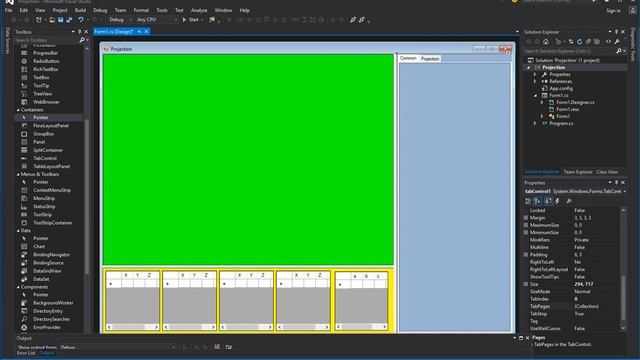
Task: Click the Search Toolbox input field
Action: (x=46, y=40)
